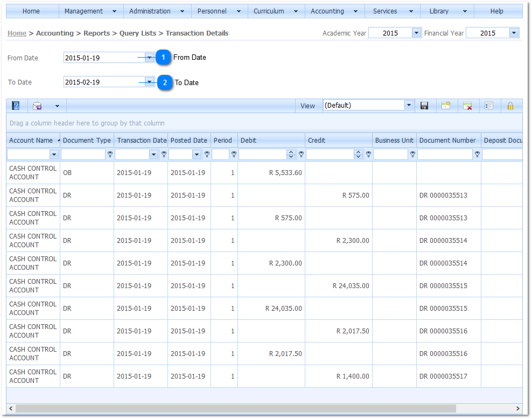Click the Document Type filter icon
Viewport: 532px width, 419px height.
point(110,155)
